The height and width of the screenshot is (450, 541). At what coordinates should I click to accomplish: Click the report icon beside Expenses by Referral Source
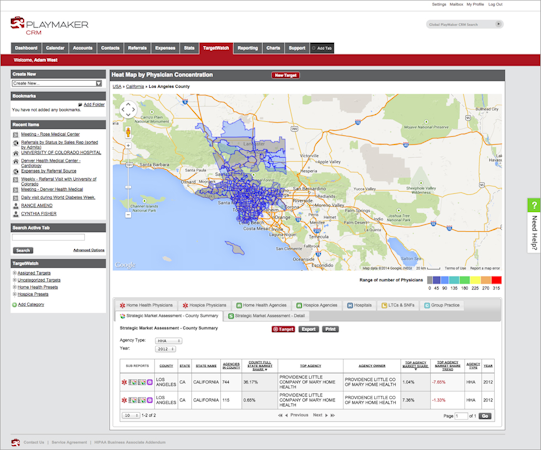coord(16,171)
